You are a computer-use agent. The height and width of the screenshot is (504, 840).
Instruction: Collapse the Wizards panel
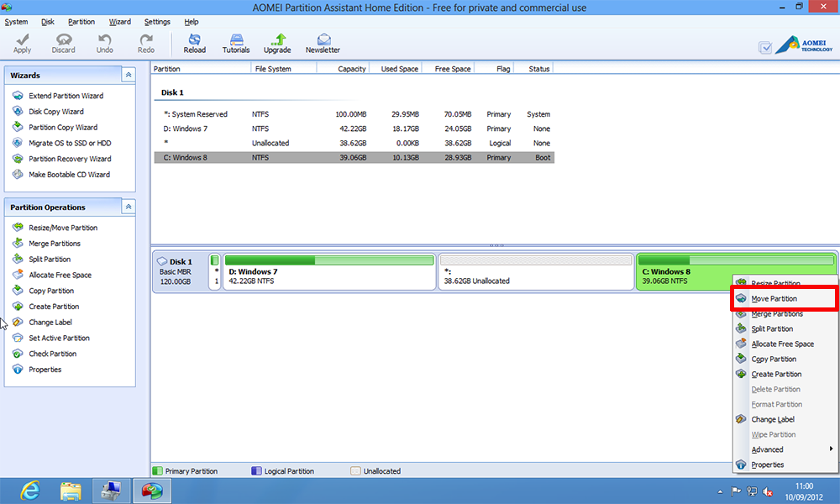point(129,75)
